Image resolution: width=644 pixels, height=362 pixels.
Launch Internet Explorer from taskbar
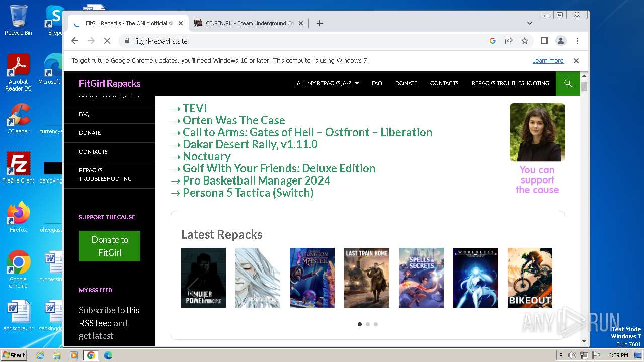point(40,355)
